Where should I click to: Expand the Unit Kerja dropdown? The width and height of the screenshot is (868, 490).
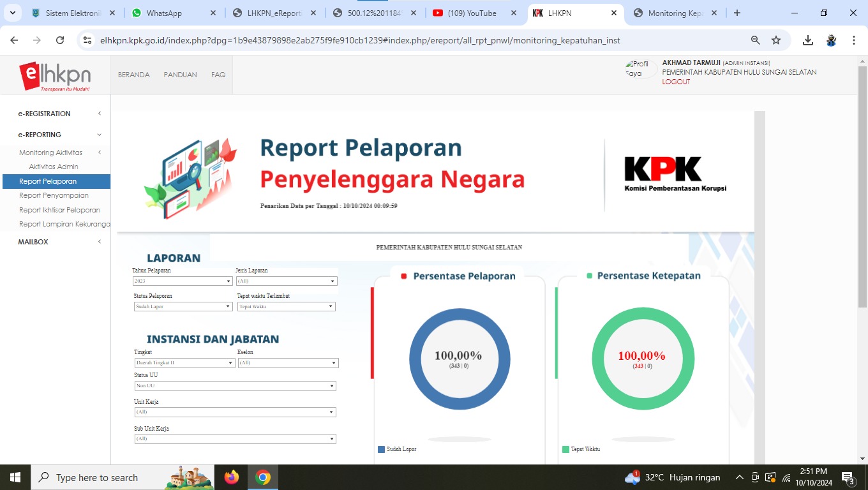point(235,412)
